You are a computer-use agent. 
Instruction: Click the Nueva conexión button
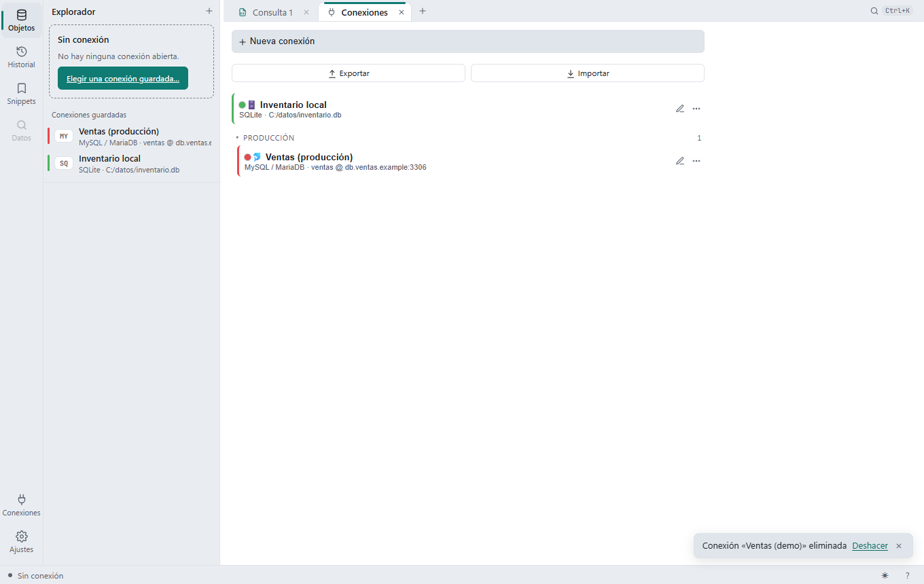(468, 41)
